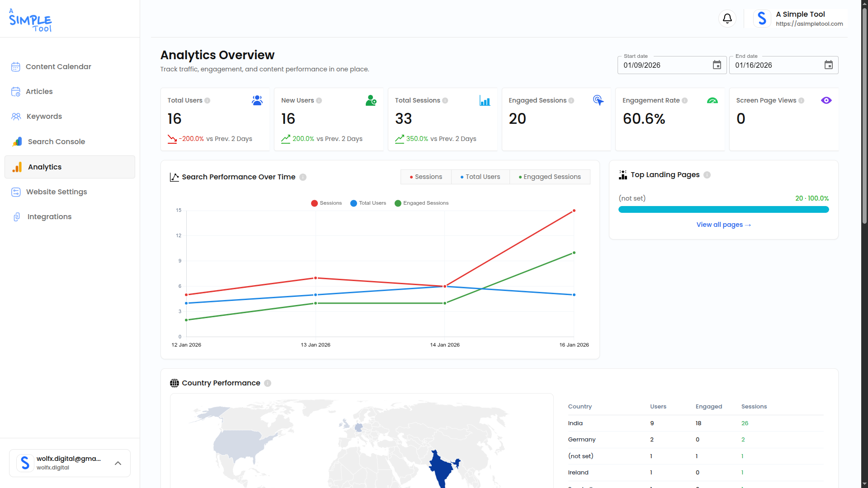Click the A Simple Tool logo

click(30, 20)
